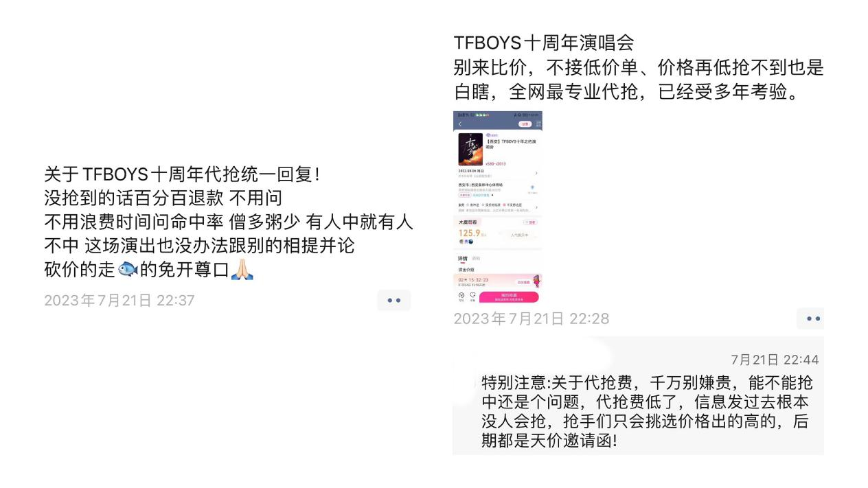Select the 详情 details tab
The height and width of the screenshot is (488, 868).
coord(463,258)
